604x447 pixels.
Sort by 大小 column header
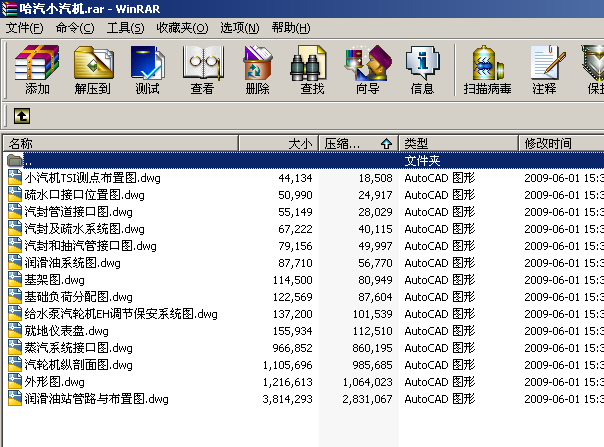tap(279, 143)
